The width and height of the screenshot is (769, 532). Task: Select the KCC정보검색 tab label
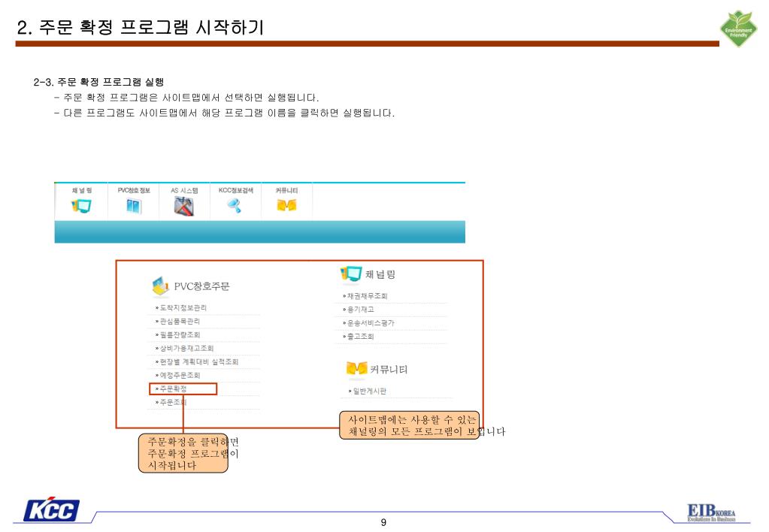tap(236, 190)
